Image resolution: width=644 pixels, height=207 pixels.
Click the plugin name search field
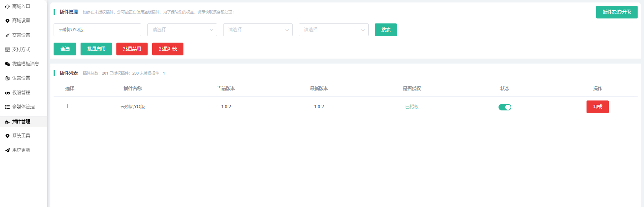coord(97,30)
